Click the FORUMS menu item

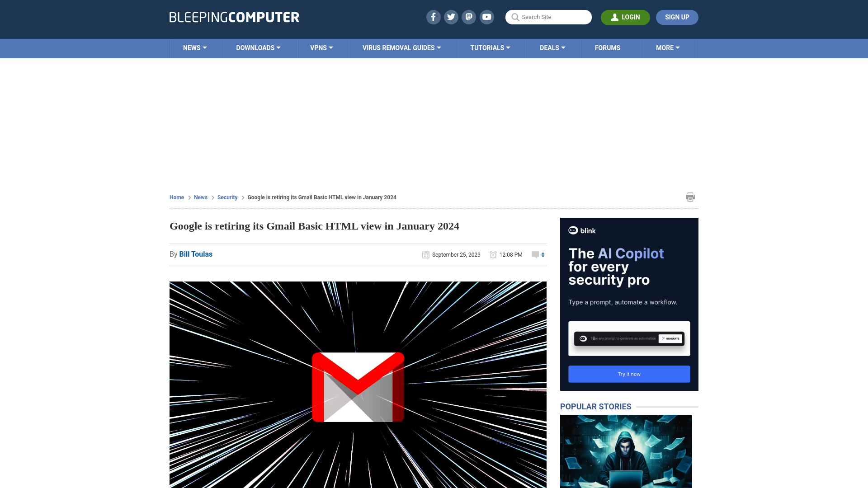coord(608,47)
